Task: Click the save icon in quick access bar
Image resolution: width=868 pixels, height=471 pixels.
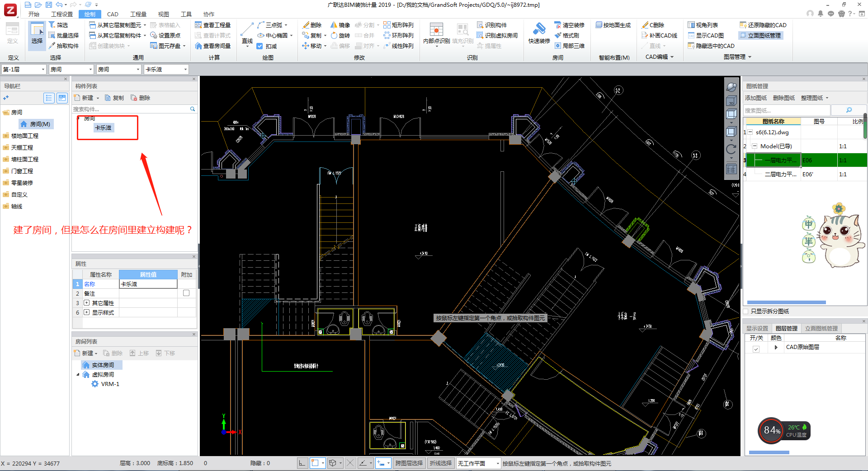Action: [49, 5]
